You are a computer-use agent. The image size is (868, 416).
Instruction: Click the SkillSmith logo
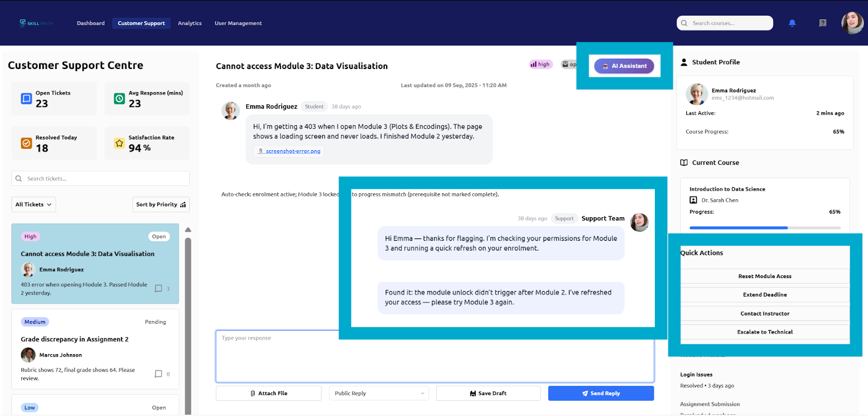pyautogui.click(x=36, y=23)
